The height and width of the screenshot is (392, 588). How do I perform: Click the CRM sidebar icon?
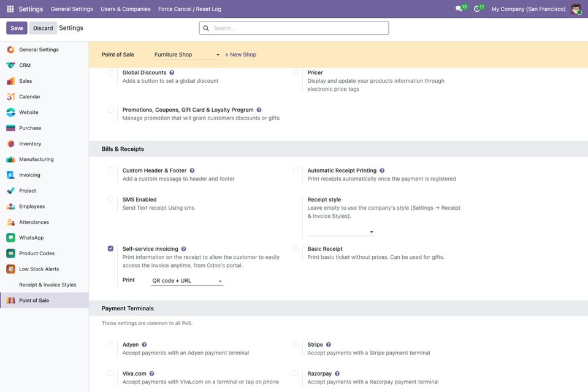[x=11, y=65]
